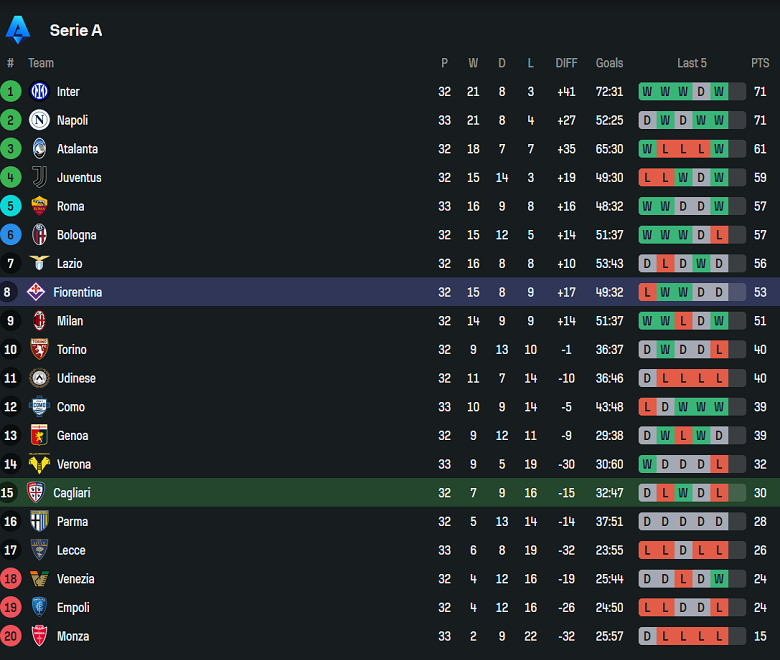Click the Serie A league logo
Viewport: 780px width, 660px height.
click(18, 30)
